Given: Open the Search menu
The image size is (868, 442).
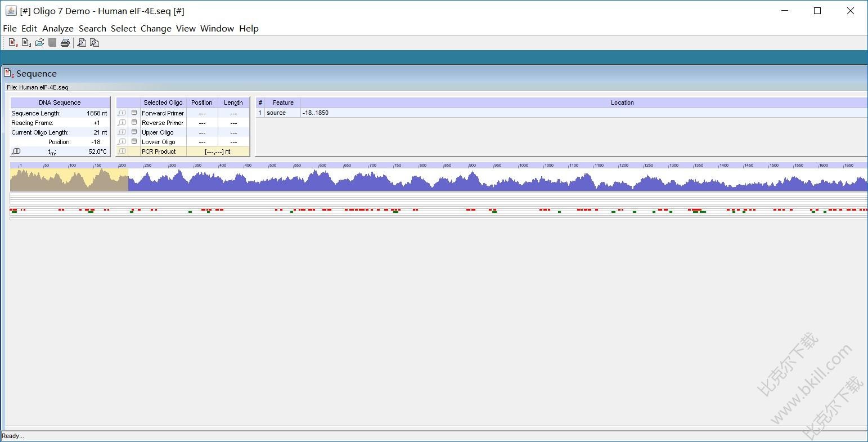Looking at the screenshot, I should click(92, 29).
